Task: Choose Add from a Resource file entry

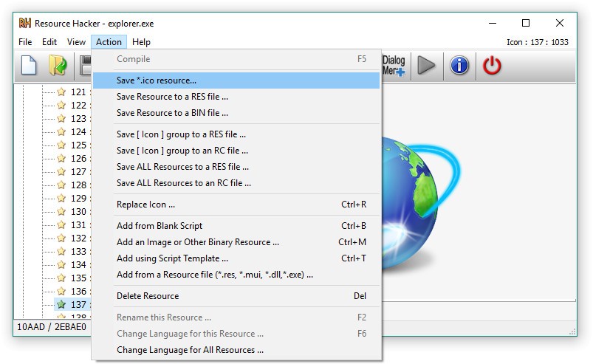Action: click(236, 275)
